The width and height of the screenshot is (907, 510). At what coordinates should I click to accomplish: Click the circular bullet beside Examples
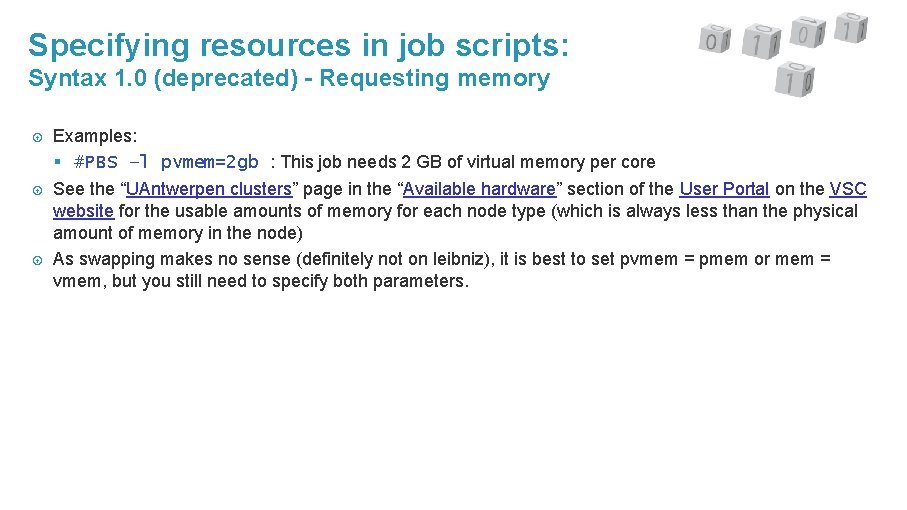pos(38,138)
